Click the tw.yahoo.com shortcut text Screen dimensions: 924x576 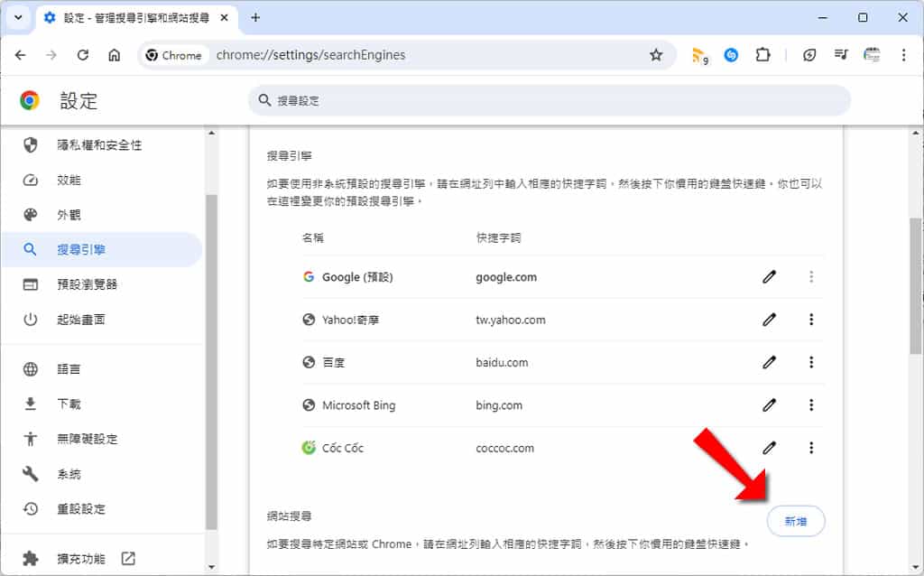(511, 321)
